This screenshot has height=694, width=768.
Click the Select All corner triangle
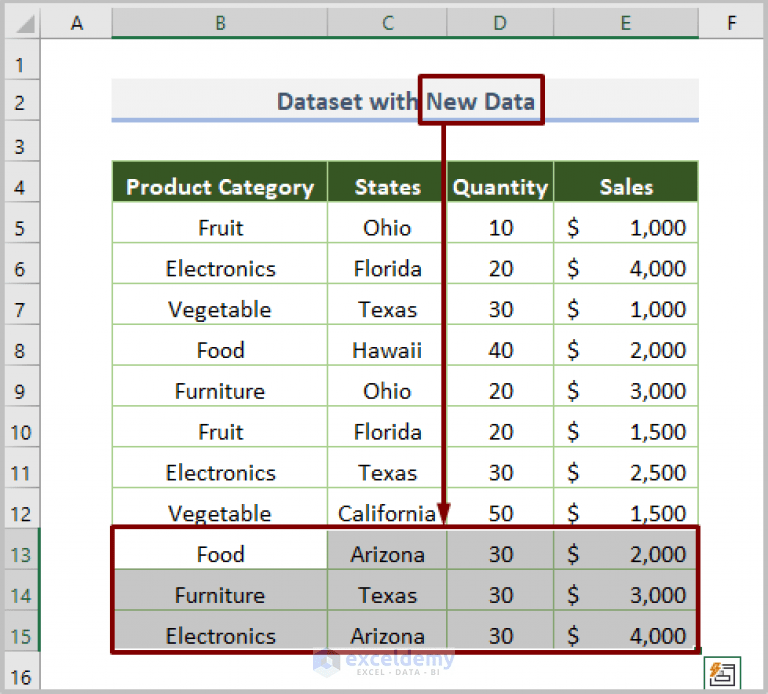(x=23, y=23)
